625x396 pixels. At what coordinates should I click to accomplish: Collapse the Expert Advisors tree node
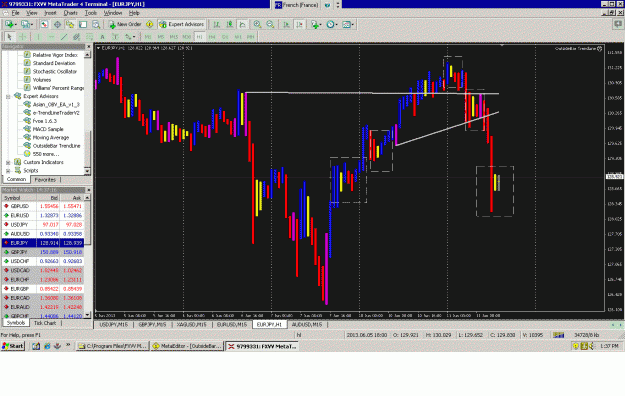[8, 97]
